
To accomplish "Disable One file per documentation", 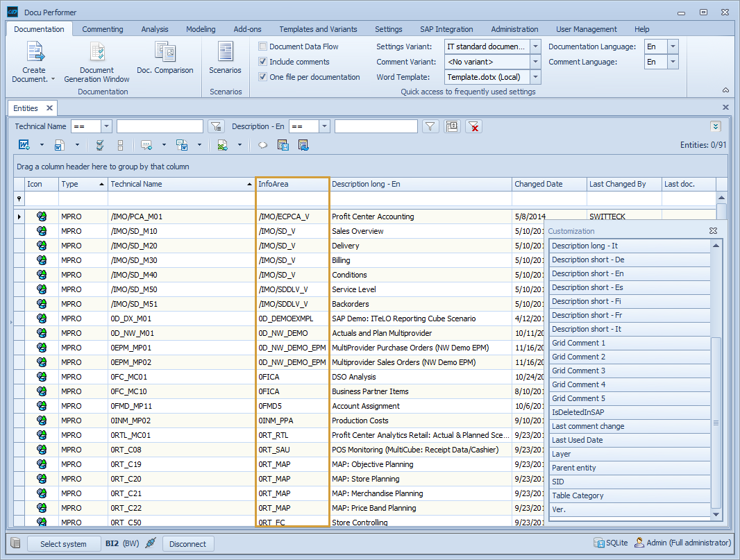I will (x=262, y=76).
